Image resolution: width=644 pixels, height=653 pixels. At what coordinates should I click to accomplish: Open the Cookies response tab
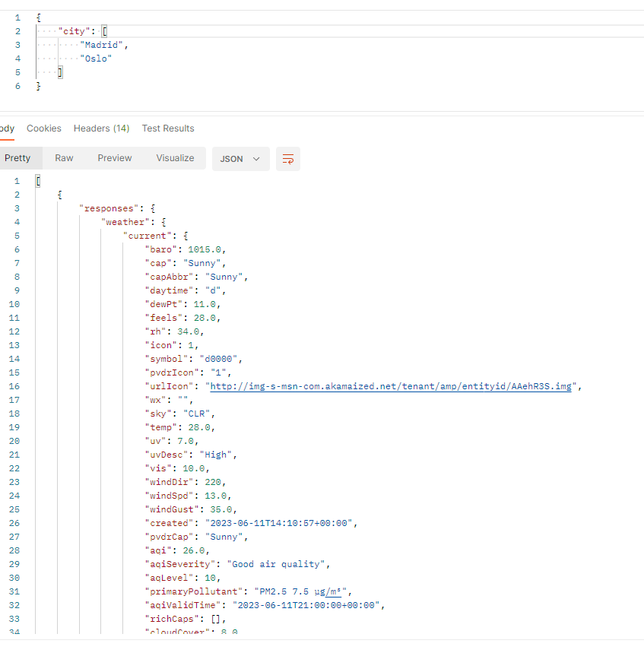coord(44,128)
